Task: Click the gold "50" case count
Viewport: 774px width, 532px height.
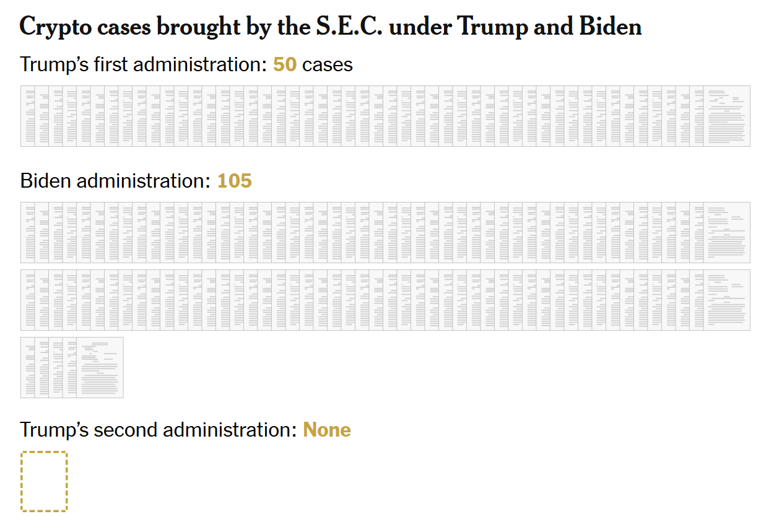Action: pyautogui.click(x=285, y=64)
